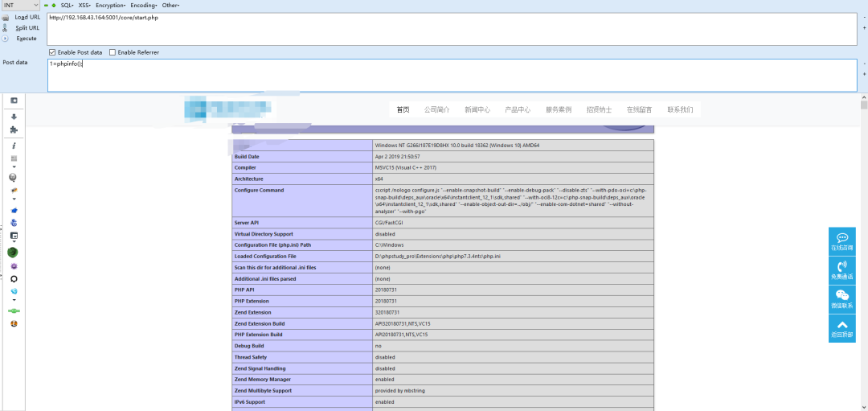Screen dimensions: 868x411
Task: Click the Split URL scissors icon
Action: (6, 27)
